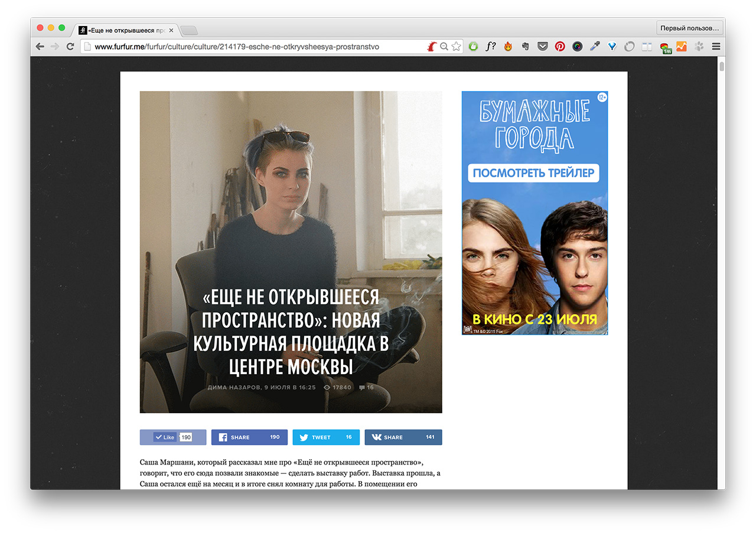
Task: Select the «Еще не открывшееся про tab
Action: pos(126,30)
